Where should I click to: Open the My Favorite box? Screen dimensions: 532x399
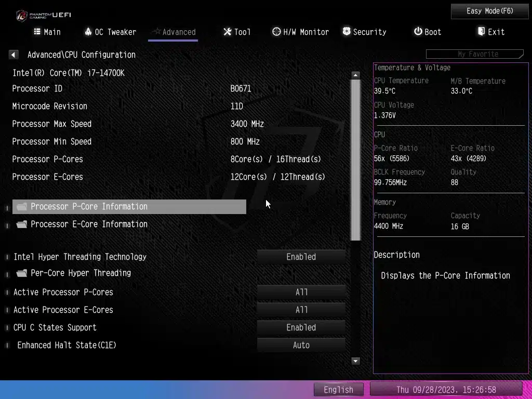coord(475,54)
